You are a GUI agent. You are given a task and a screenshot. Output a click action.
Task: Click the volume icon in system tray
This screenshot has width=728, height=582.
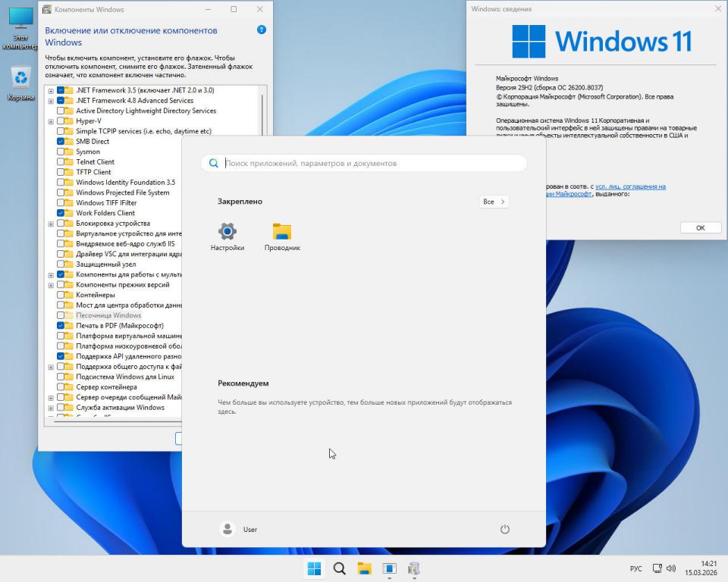pyautogui.click(x=670, y=568)
